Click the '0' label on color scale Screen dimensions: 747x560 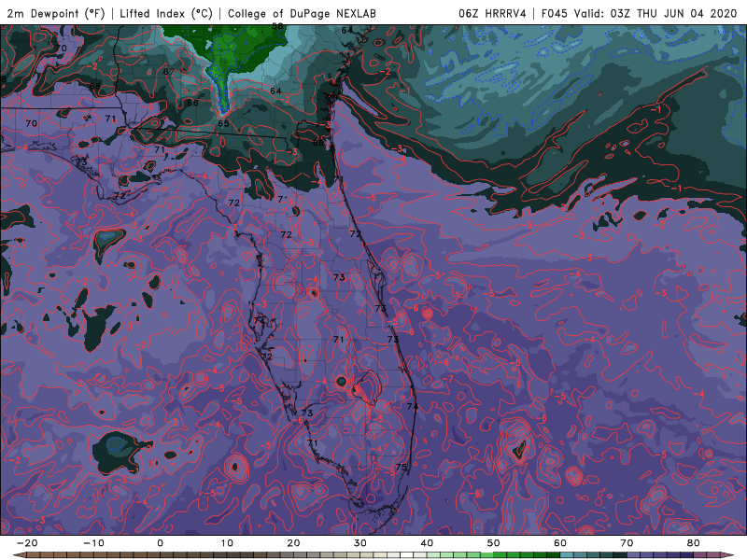click(160, 543)
